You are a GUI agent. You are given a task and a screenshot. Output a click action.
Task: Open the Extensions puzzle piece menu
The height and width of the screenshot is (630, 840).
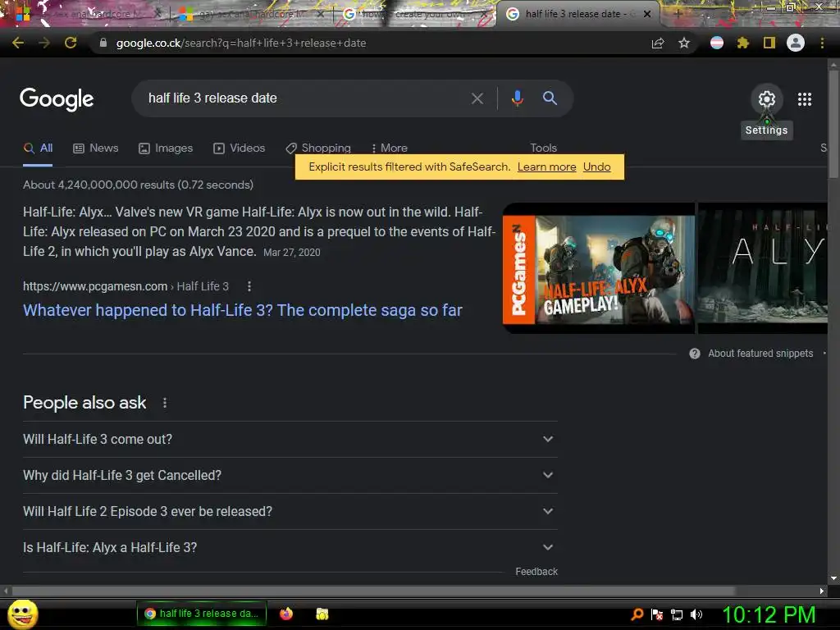[x=743, y=43]
